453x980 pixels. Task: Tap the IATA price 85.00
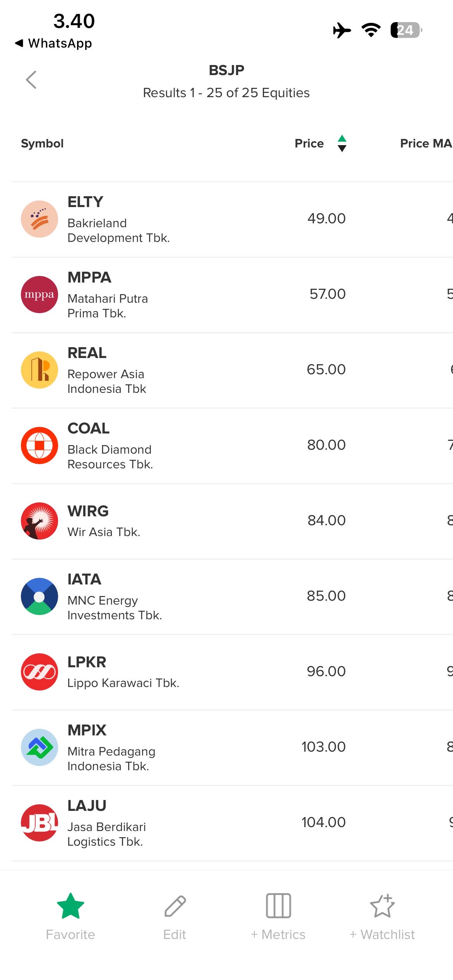tap(326, 596)
